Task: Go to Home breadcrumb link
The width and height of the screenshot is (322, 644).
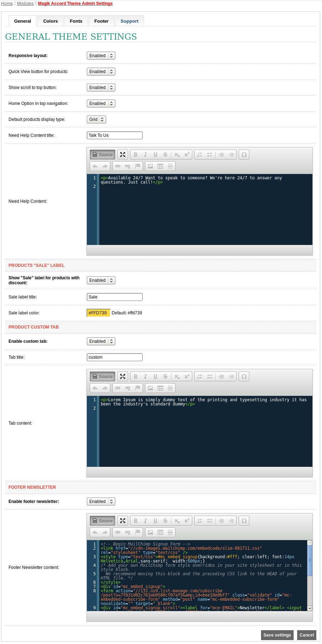Action: [x=7, y=4]
